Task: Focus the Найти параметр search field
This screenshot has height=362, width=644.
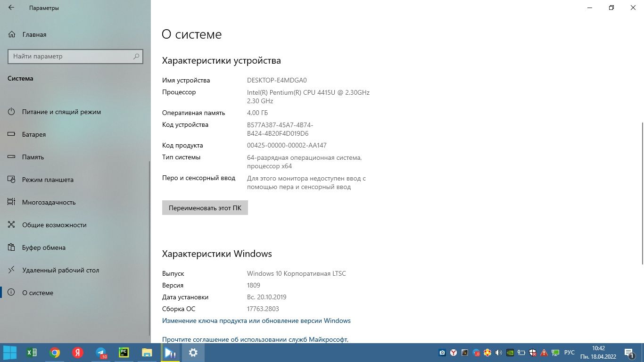Action: pyautogui.click(x=75, y=56)
